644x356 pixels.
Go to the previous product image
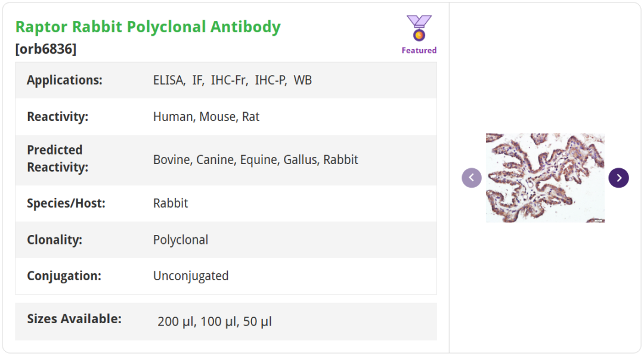pos(472,178)
